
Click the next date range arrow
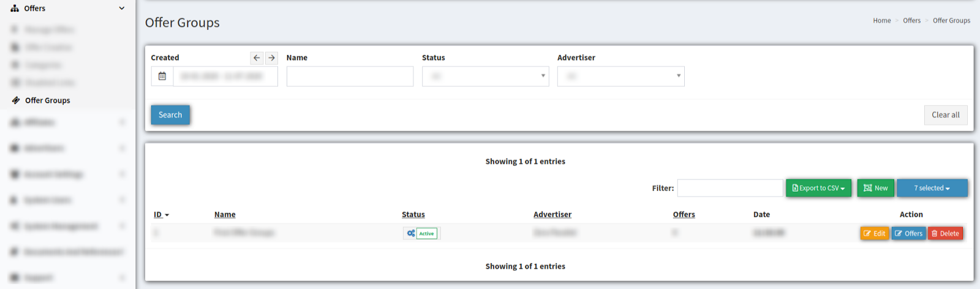271,58
